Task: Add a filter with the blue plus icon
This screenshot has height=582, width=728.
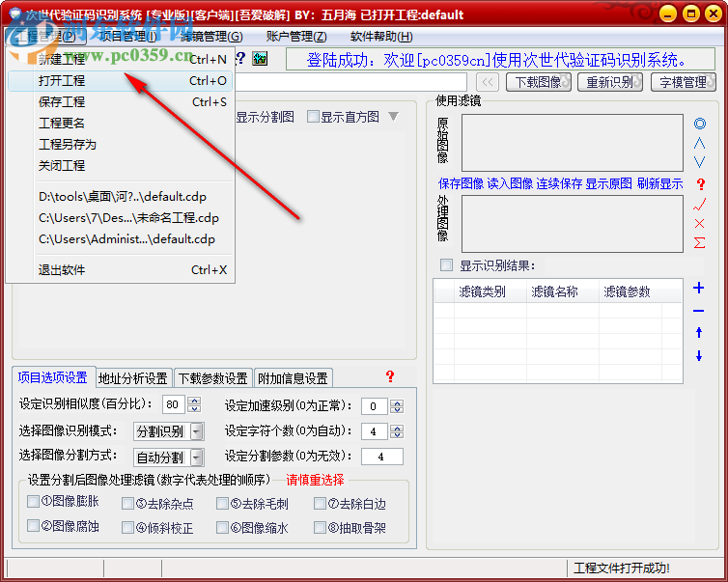Action: [x=698, y=288]
